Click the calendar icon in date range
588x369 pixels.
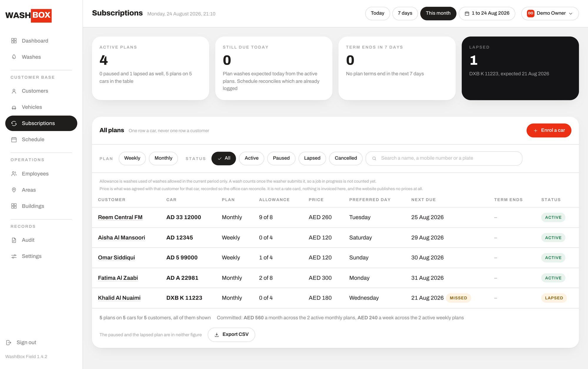(x=467, y=14)
